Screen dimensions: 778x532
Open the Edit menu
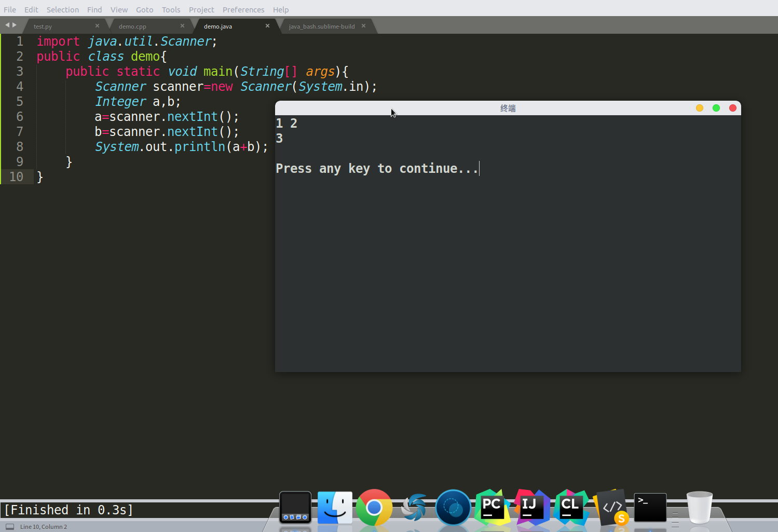[31, 9]
